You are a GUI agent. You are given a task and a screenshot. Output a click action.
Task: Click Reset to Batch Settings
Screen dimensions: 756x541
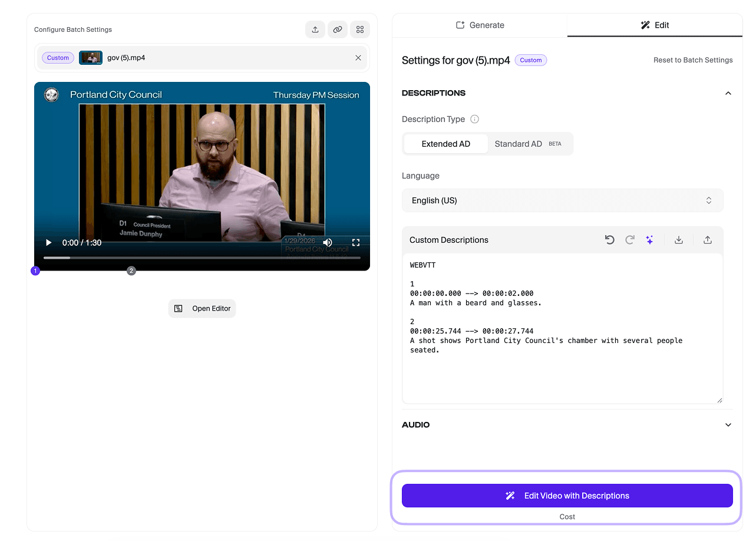(693, 60)
